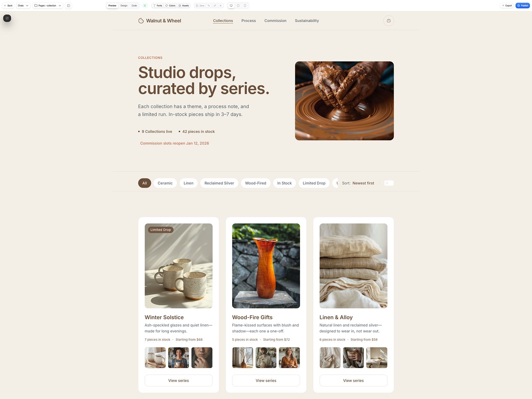532x399 pixels.
Task: Open the floating dark grid widget icon
Action: pos(7,18)
